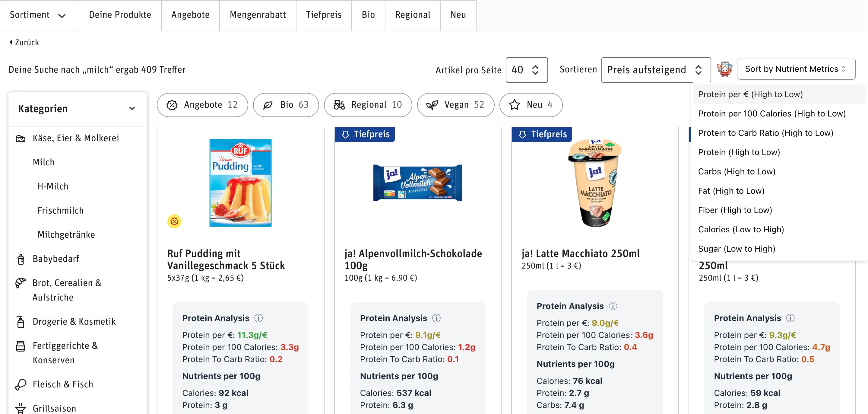Open the Sortiment dropdown menu

point(38,15)
